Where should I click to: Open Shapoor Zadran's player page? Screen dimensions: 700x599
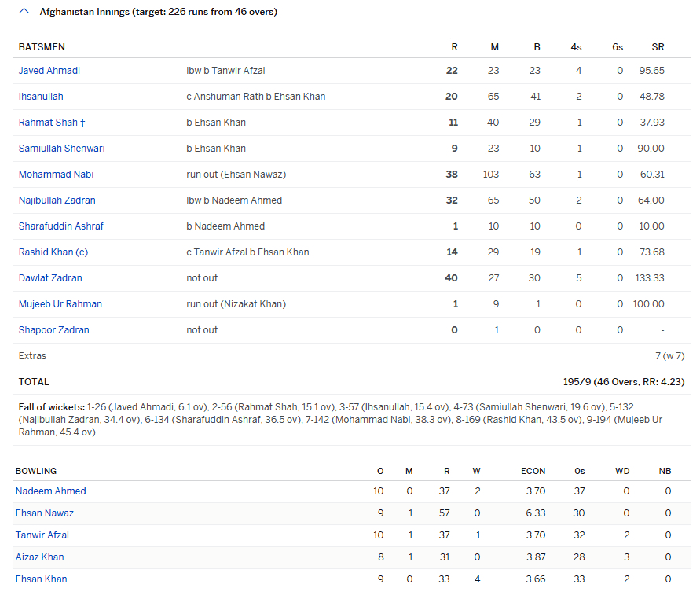(53, 330)
